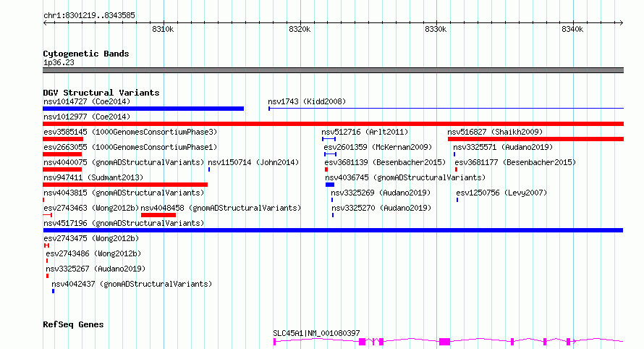Open esv2663055 (1000GenomesConsortiumPhase1) variant

[130, 147]
